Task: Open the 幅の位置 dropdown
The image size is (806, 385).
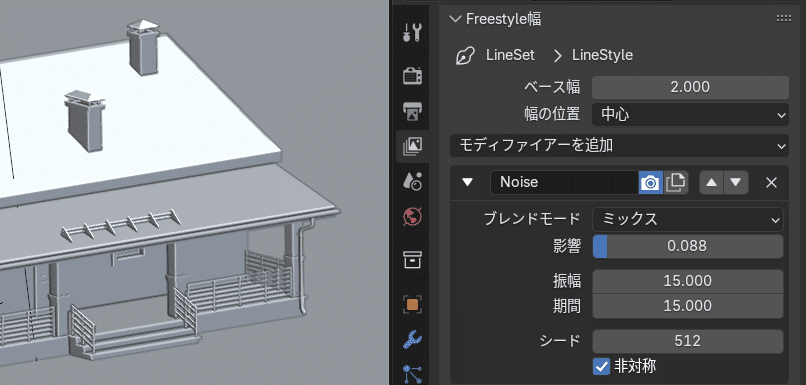Action: (x=690, y=115)
